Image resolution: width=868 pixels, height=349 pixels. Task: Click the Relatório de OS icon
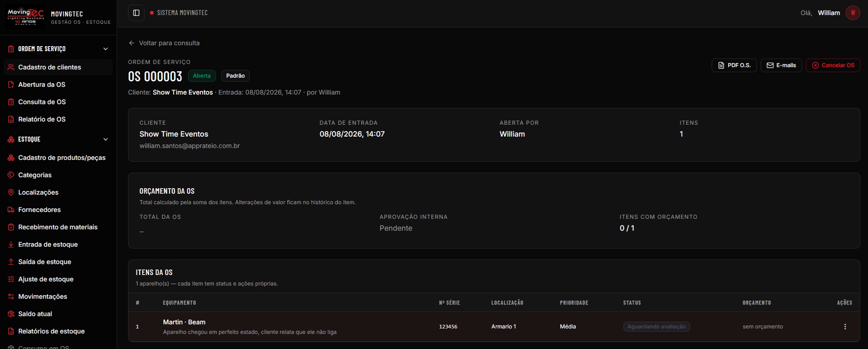pyautogui.click(x=11, y=119)
